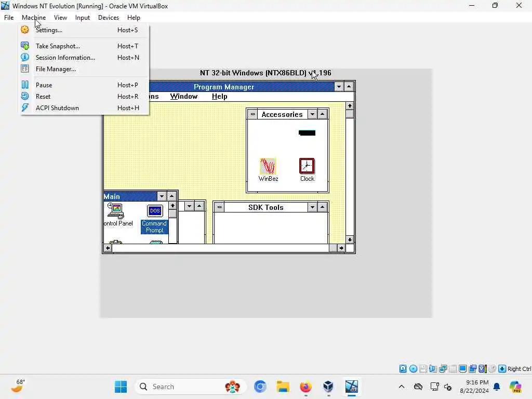Click Program Manager title bar

point(224,87)
